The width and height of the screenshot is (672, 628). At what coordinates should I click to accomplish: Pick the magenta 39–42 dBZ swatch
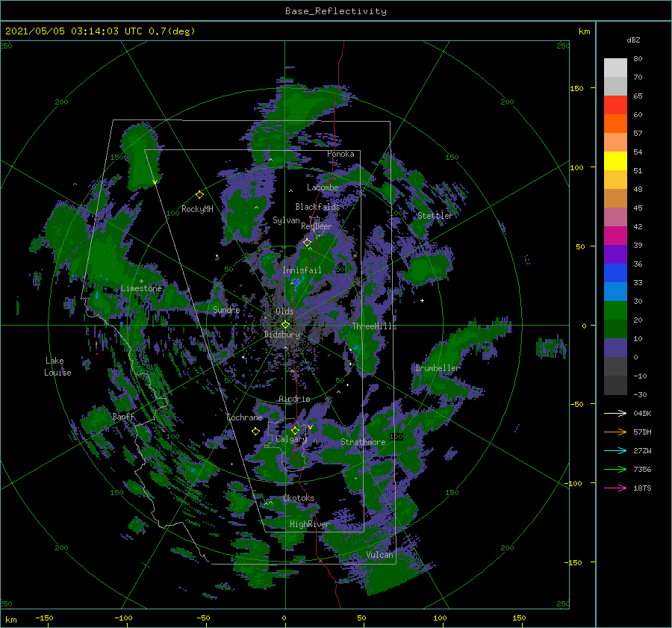[x=615, y=236]
